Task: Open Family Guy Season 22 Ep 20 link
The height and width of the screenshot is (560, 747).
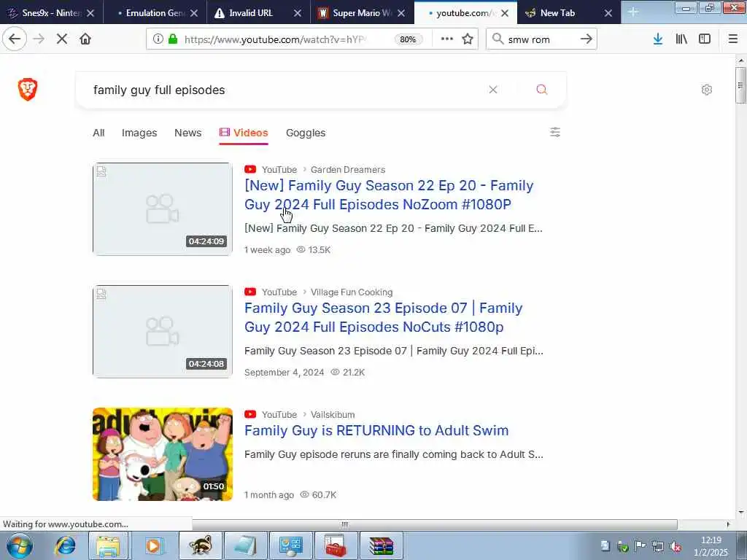Action: [389, 195]
